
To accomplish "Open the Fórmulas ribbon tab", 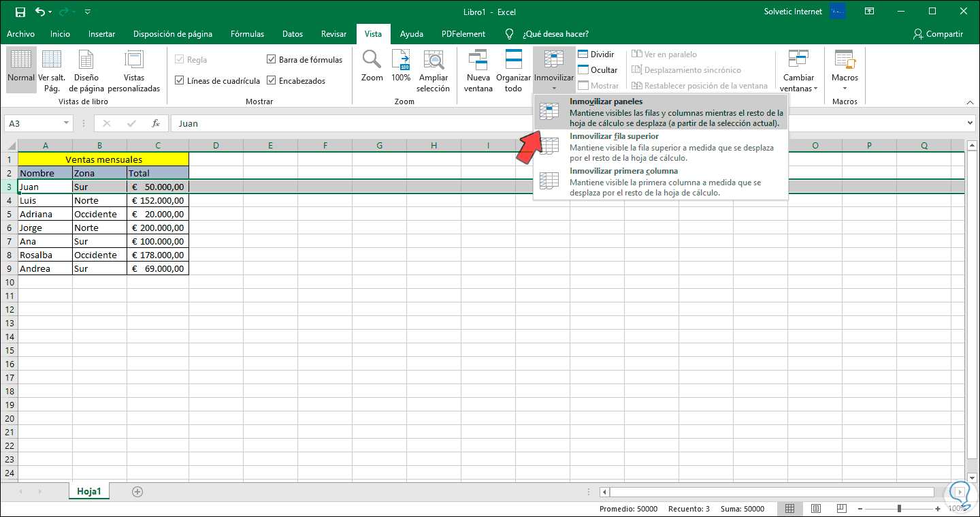I will click(248, 34).
